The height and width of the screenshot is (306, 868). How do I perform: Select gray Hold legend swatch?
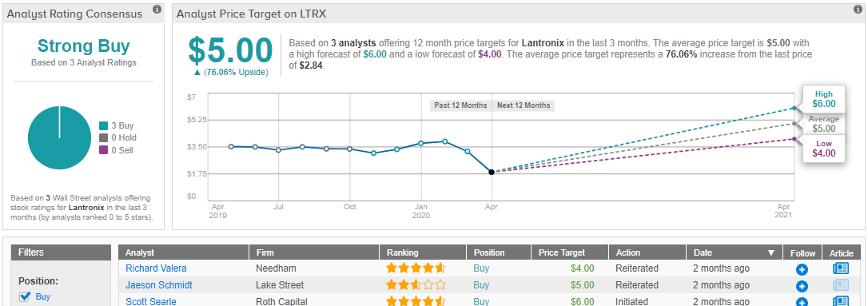103,137
